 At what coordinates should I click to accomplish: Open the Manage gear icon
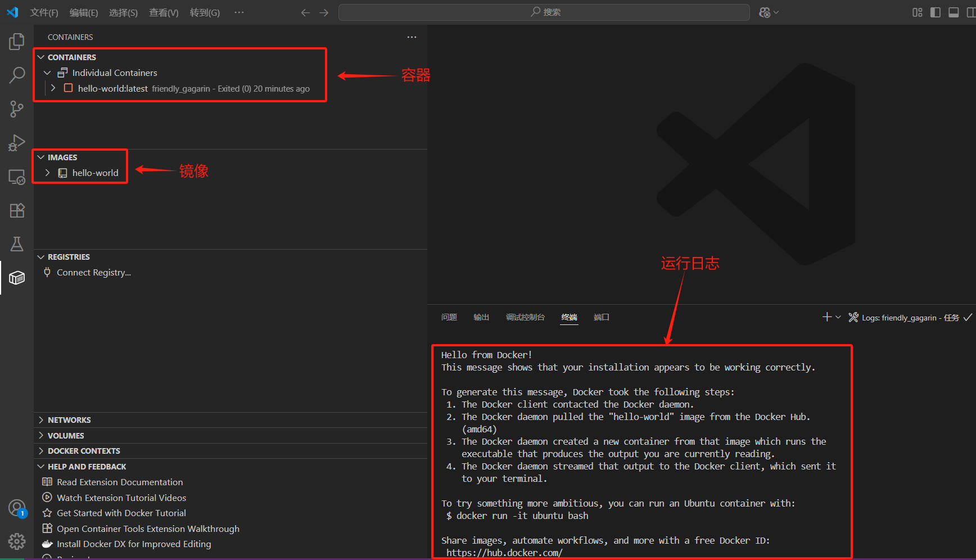click(17, 541)
